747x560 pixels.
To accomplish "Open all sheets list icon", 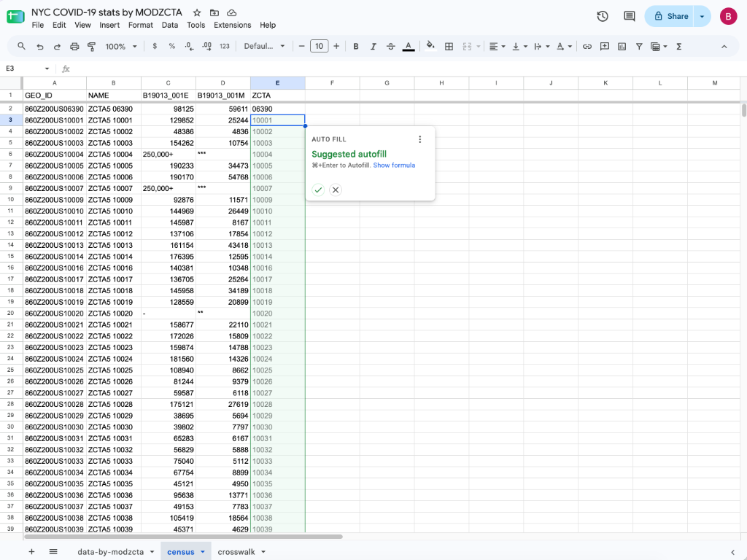I will point(53,551).
